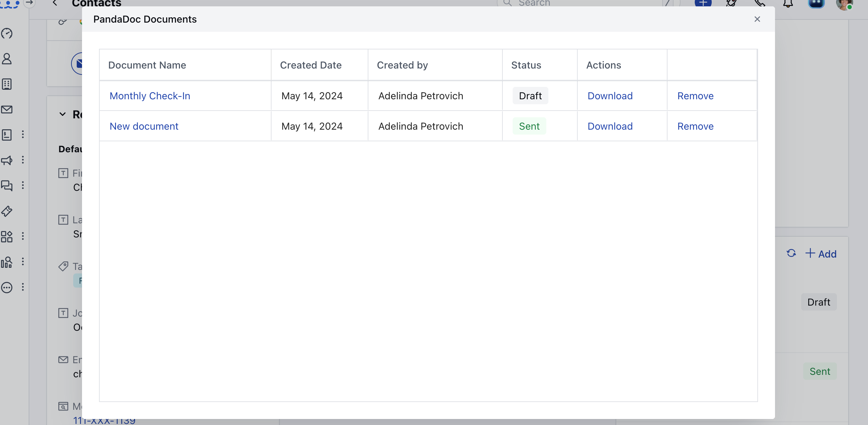Screen dimensions: 868x425
Task: Click the rocket icon in the top bar
Action: click(732, 4)
